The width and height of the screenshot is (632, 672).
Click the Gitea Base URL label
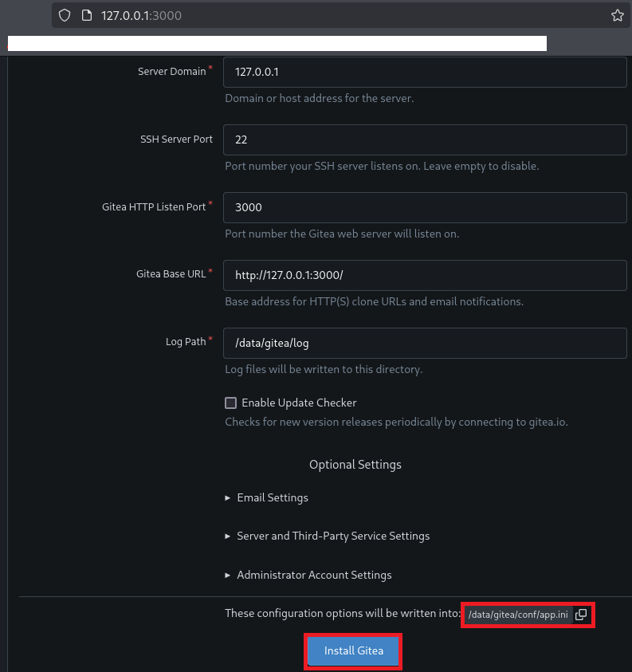point(171,273)
